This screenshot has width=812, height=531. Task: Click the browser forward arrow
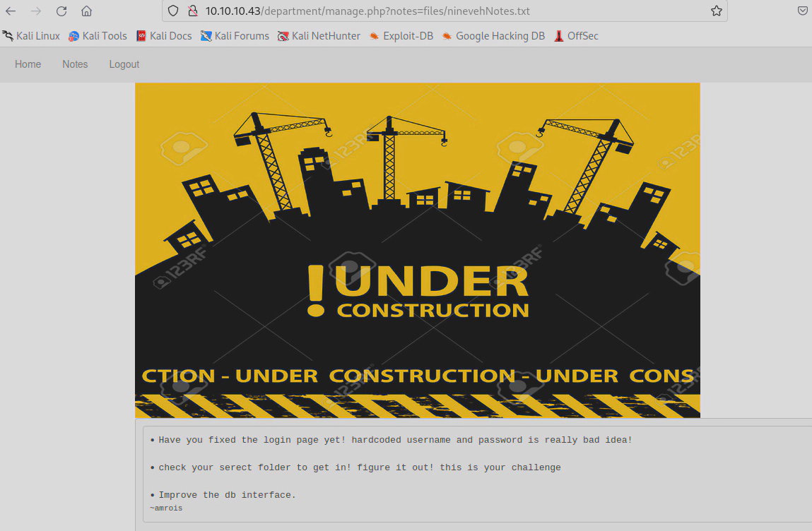[x=36, y=11]
